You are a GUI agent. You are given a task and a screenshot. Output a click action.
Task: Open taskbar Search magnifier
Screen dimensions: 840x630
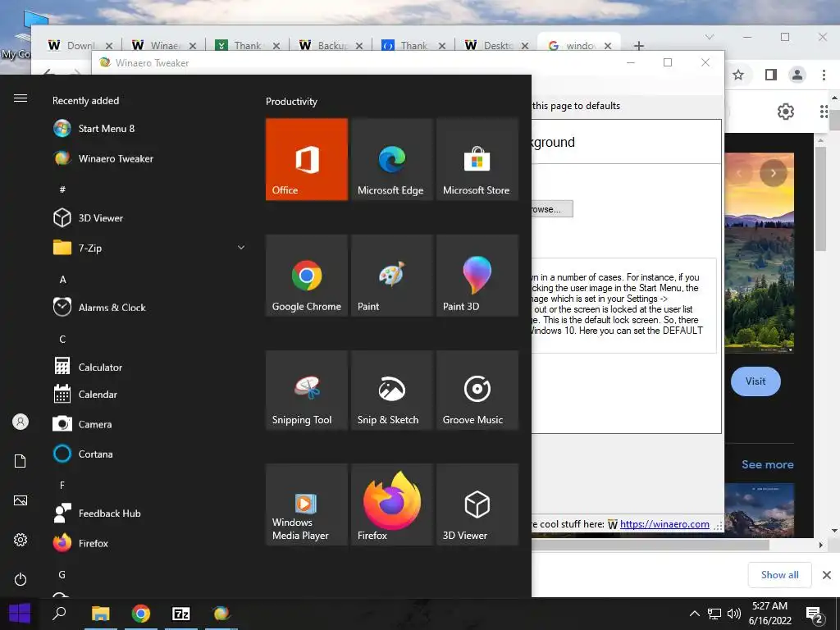coord(59,614)
